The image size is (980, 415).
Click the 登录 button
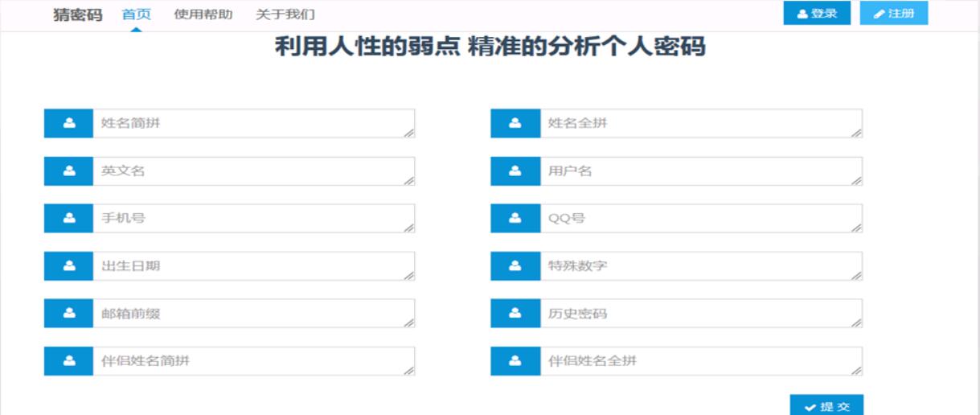(x=817, y=14)
